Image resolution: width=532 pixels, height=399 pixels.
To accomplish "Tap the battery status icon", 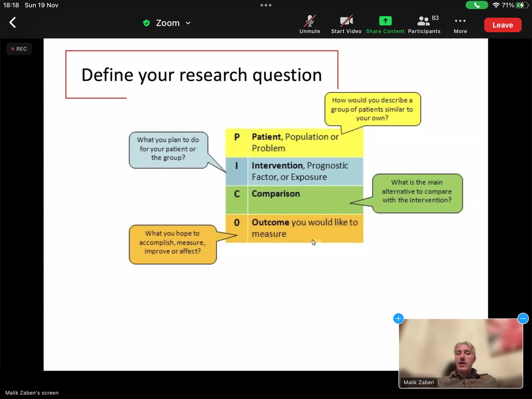I will tap(522, 5).
